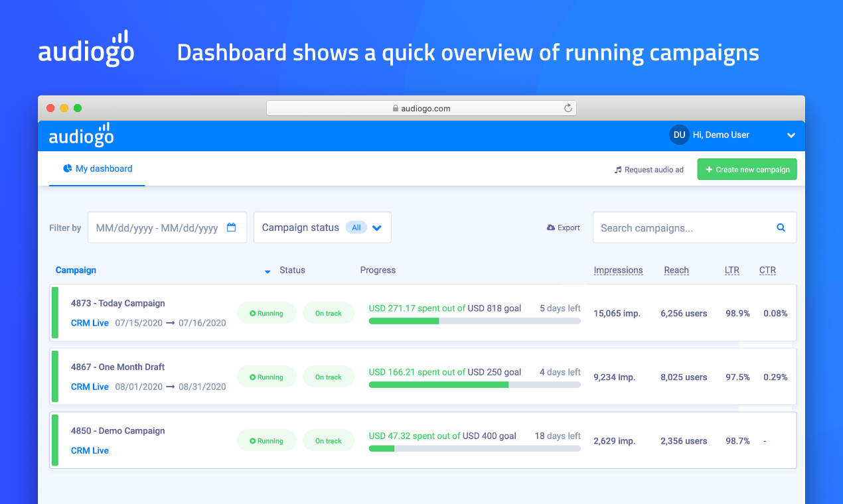Click CRM Live under One Month Draft
Viewport: 843px width, 504px height.
tap(90, 387)
